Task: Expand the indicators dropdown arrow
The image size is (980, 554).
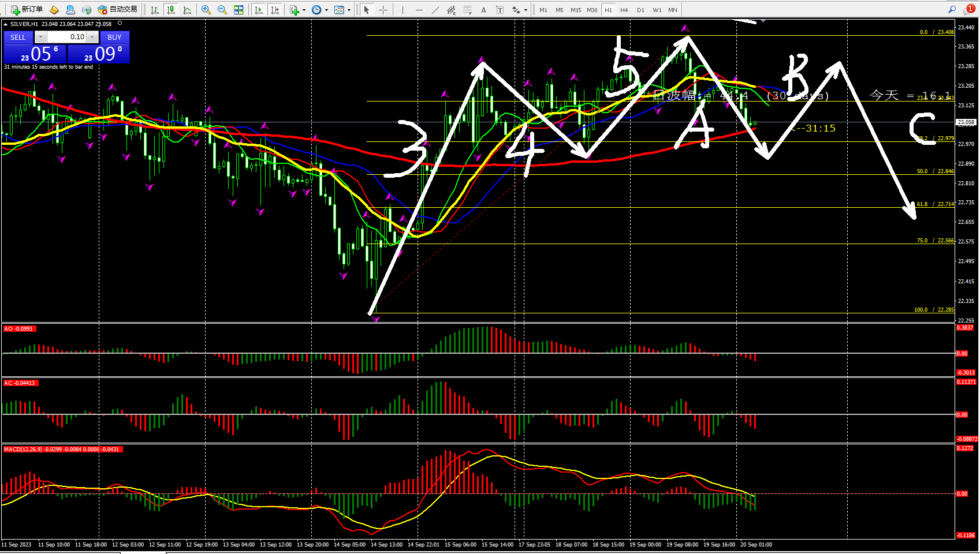Action: click(x=304, y=10)
